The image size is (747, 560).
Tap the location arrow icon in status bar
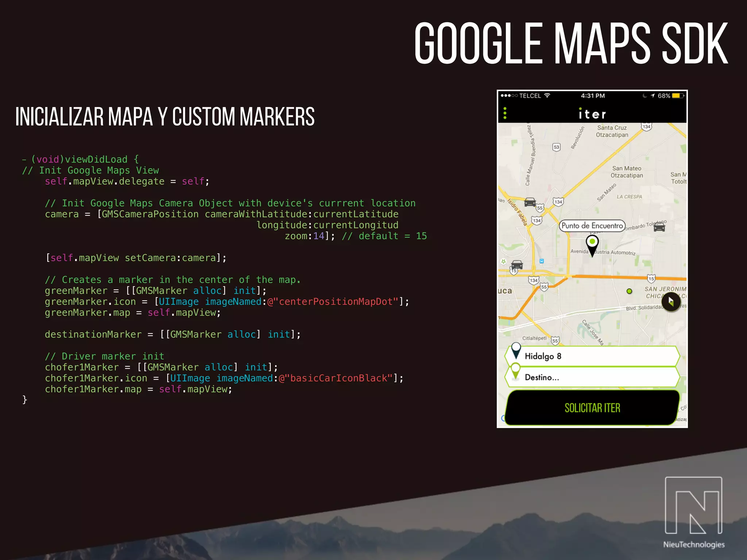tap(653, 96)
